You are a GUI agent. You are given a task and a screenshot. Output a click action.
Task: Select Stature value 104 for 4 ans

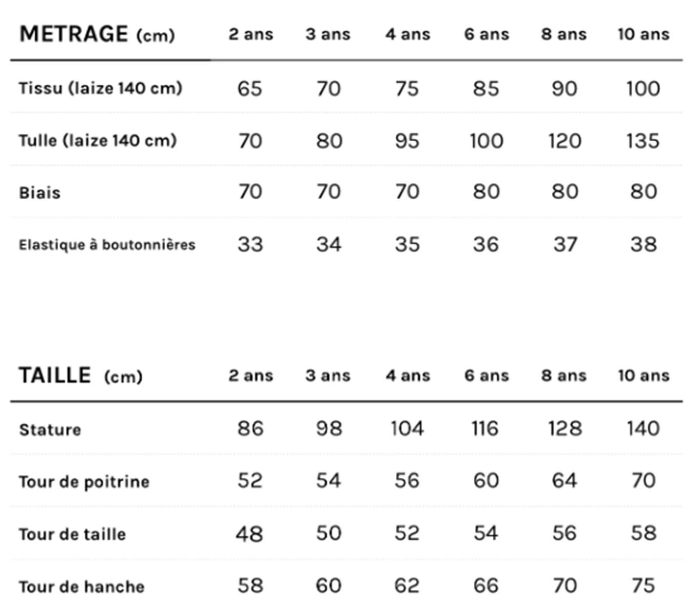[x=407, y=429]
